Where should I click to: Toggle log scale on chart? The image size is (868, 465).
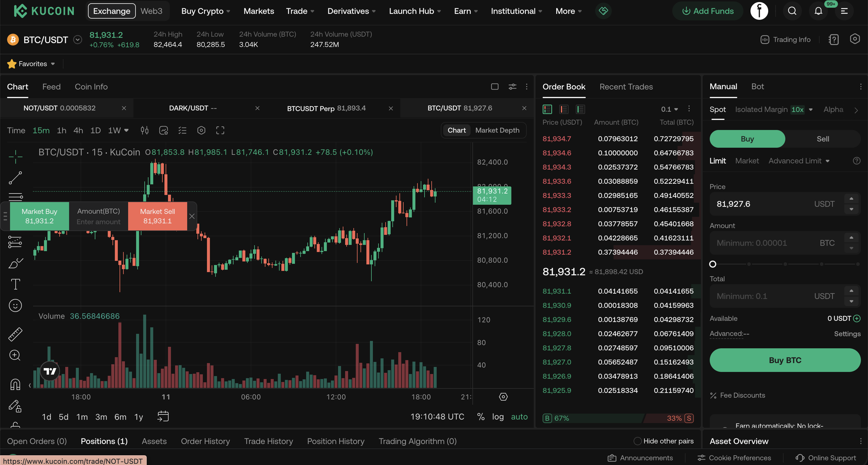(498, 417)
